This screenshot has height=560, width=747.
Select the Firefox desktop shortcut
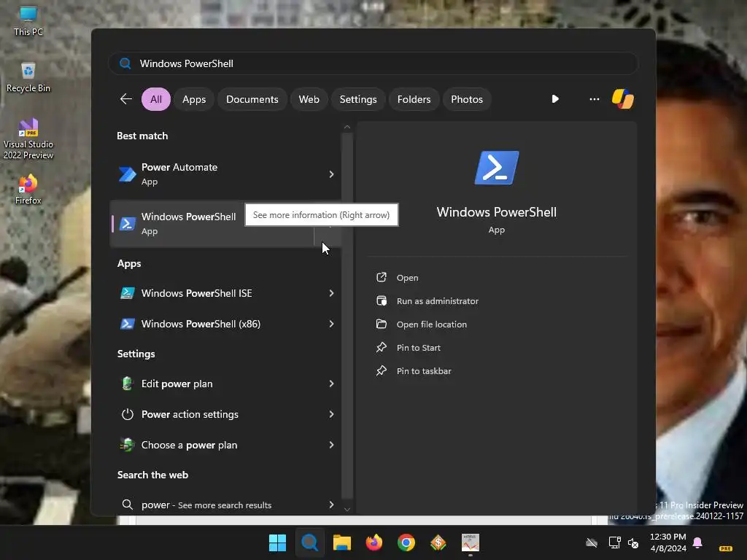pyautogui.click(x=28, y=190)
